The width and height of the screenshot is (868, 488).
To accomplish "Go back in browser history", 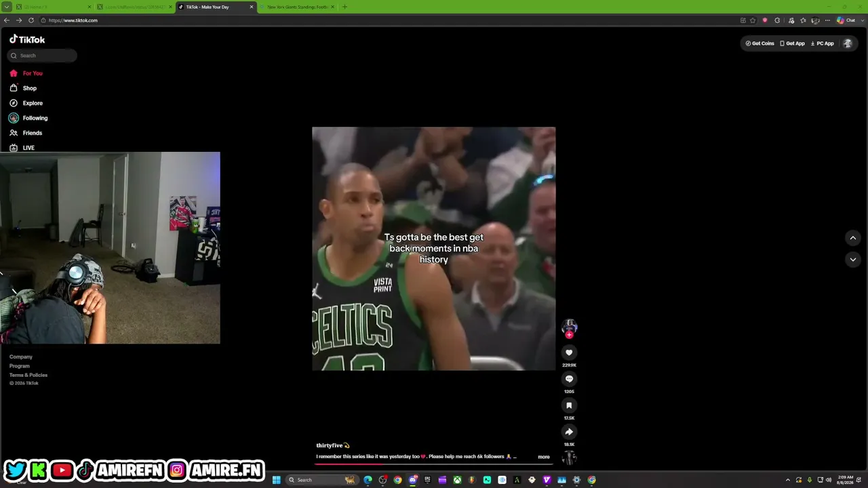I will click(x=7, y=20).
